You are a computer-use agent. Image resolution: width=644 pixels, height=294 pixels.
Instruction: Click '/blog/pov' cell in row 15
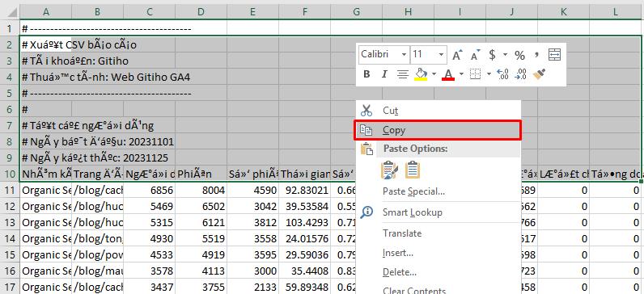(x=97, y=254)
